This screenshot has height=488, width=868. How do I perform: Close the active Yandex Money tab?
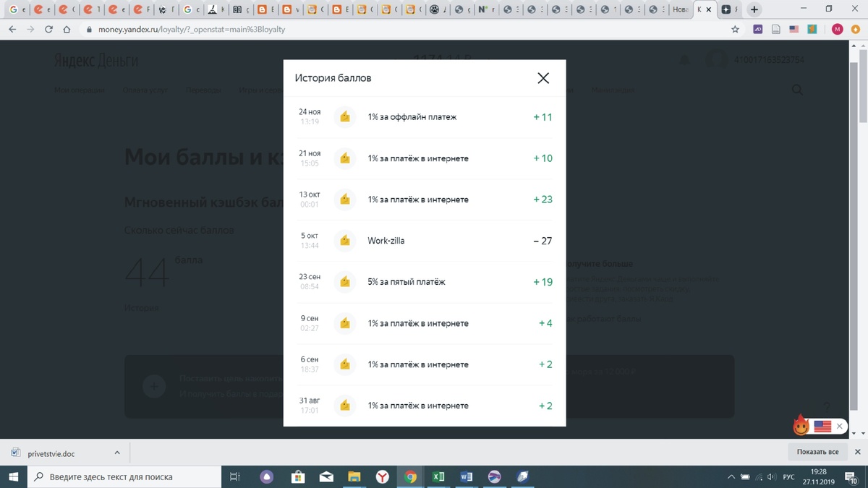click(x=709, y=10)
